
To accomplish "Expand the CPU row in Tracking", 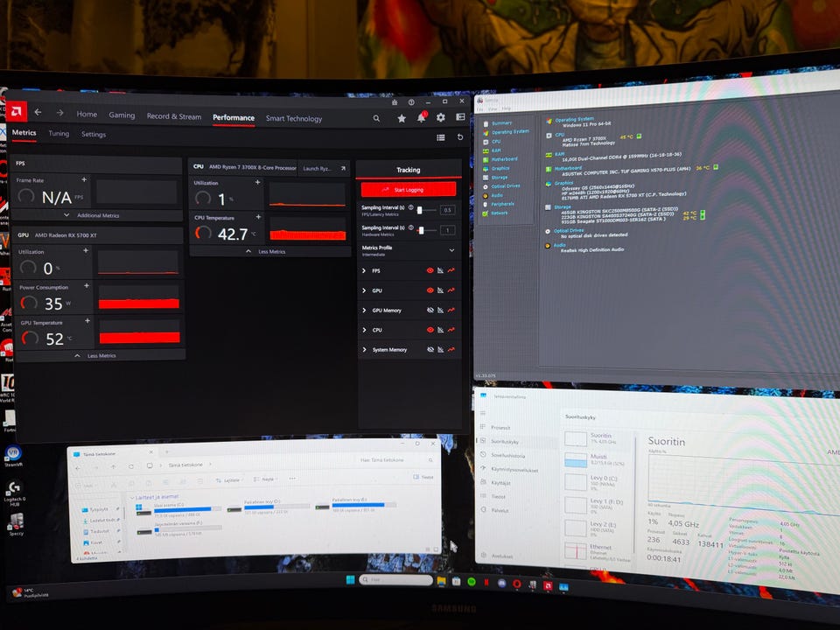I will pyautogui.click(x=364, y=330).
